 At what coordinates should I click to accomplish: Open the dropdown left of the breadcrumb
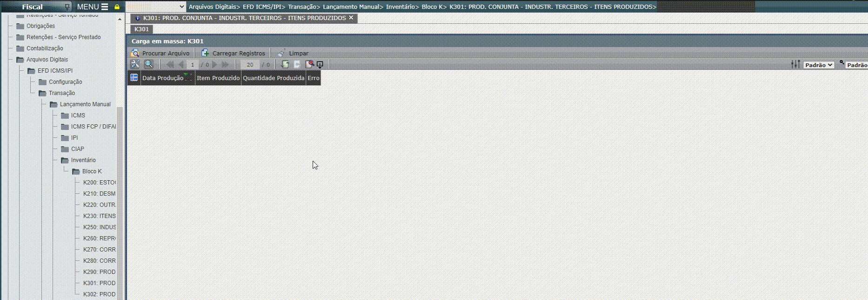click(x=156, y=7)
